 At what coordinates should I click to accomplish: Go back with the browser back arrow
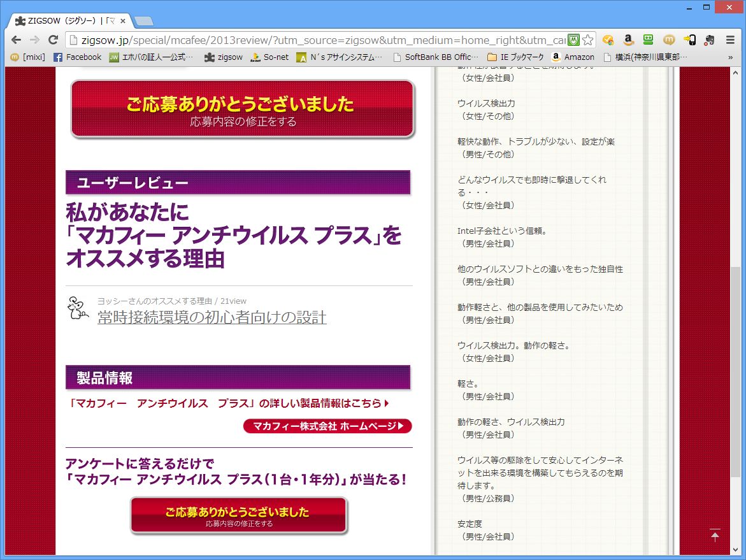click(16, 40)
